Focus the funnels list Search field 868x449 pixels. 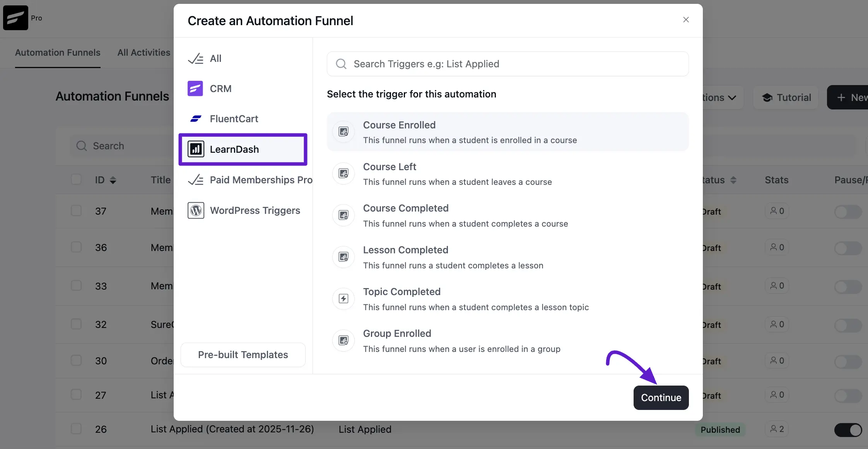point(122,146)
